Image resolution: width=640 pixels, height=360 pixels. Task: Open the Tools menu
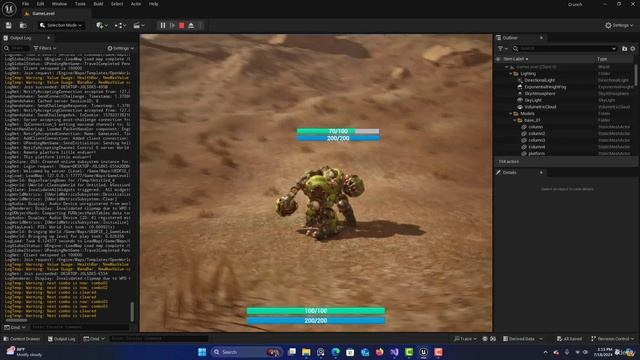(x=80, y=4)
